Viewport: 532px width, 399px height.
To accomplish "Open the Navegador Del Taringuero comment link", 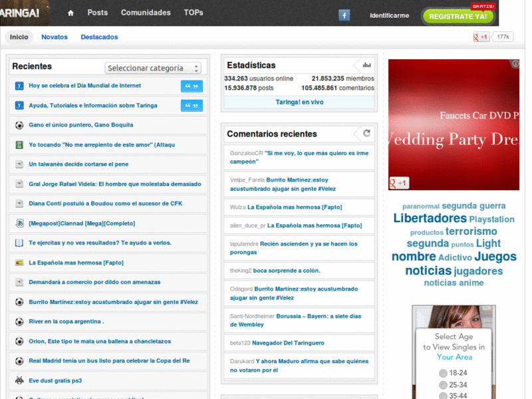I will 288,343.
